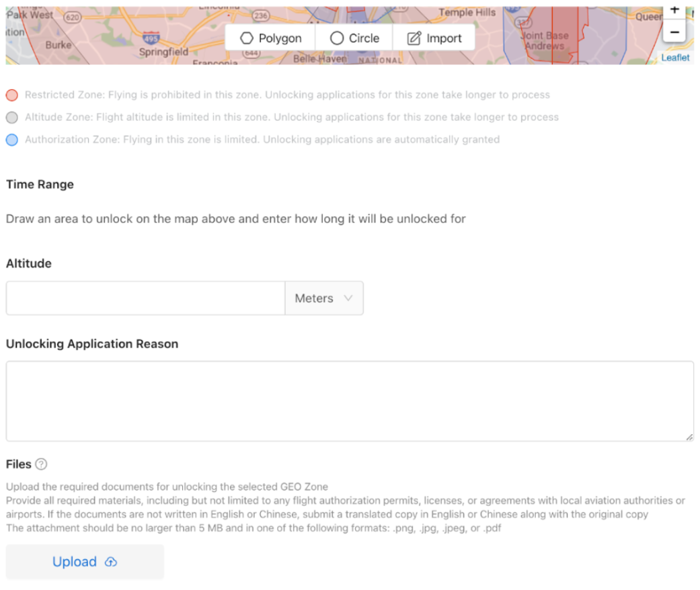Open the Meters unit dropdown

(x=324, y=298)
